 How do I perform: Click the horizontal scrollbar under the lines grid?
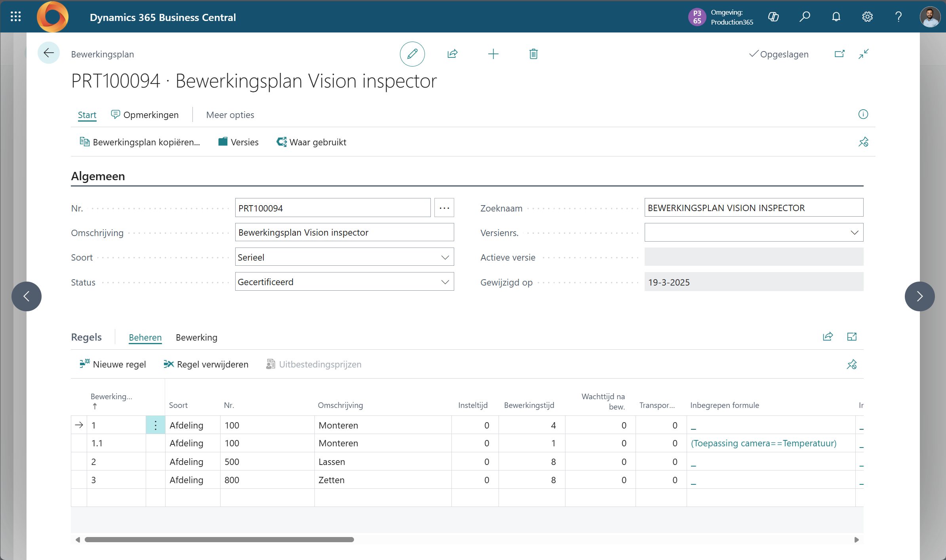point(219,539)
